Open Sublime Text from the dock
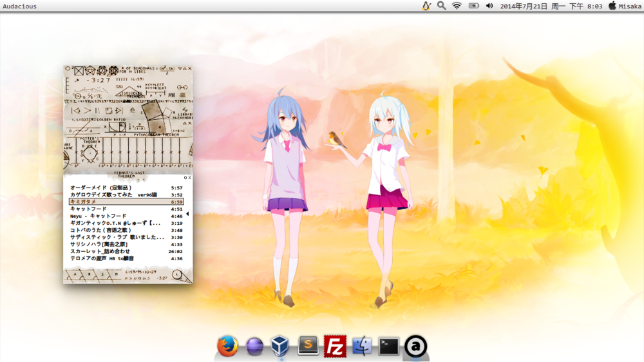 308,346
